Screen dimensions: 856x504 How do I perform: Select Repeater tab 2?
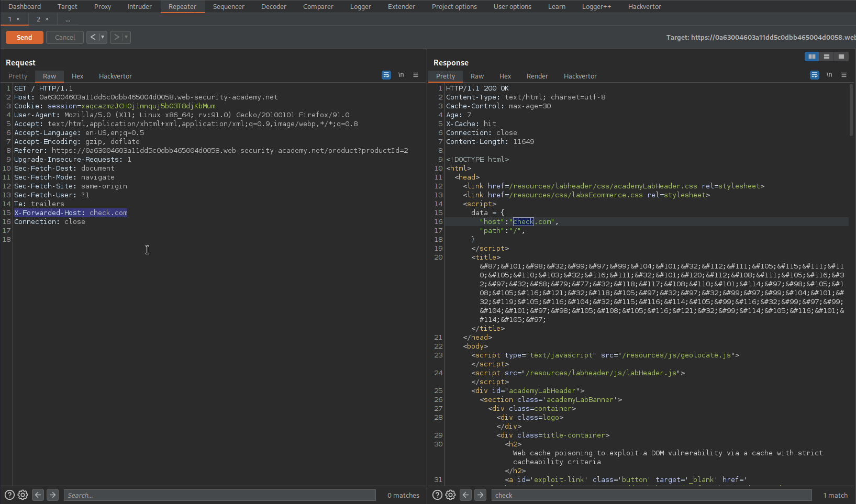[38, 19]
